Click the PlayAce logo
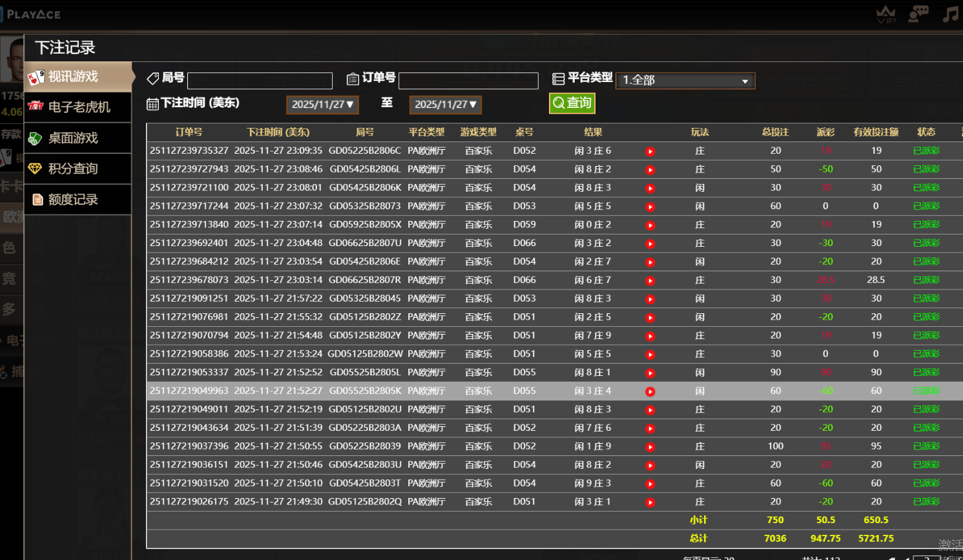The width and height of the screenshot is (963, 560). tap(32, 14)
